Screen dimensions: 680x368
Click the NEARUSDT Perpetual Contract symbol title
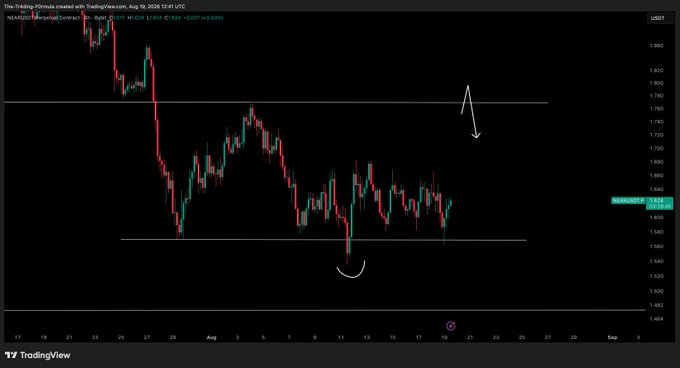[x=43, y=18]
